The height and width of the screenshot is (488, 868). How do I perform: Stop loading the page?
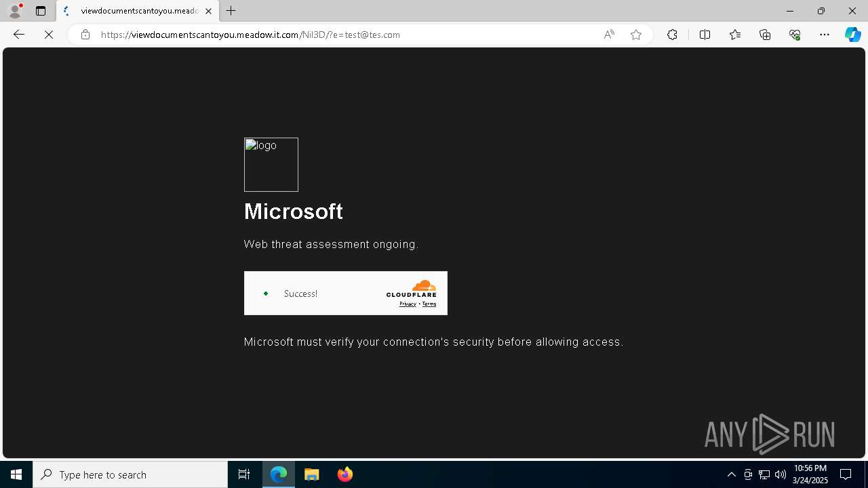tap(49, 35)
